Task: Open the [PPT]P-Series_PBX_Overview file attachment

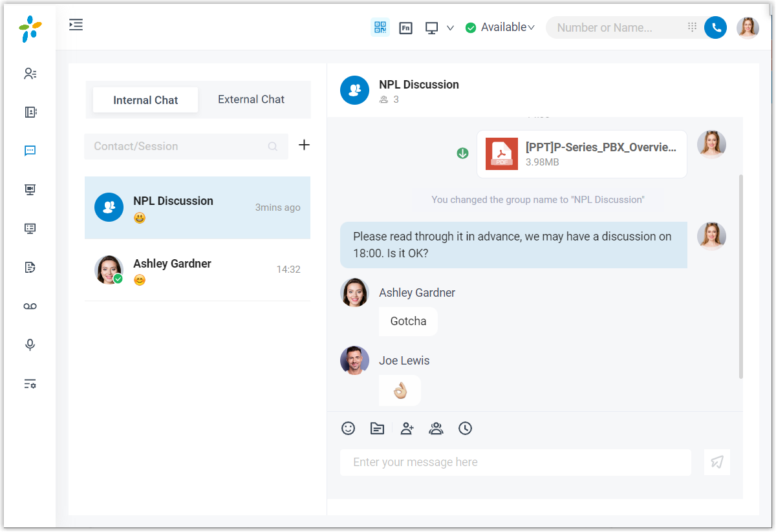Action: coord(582,154)
